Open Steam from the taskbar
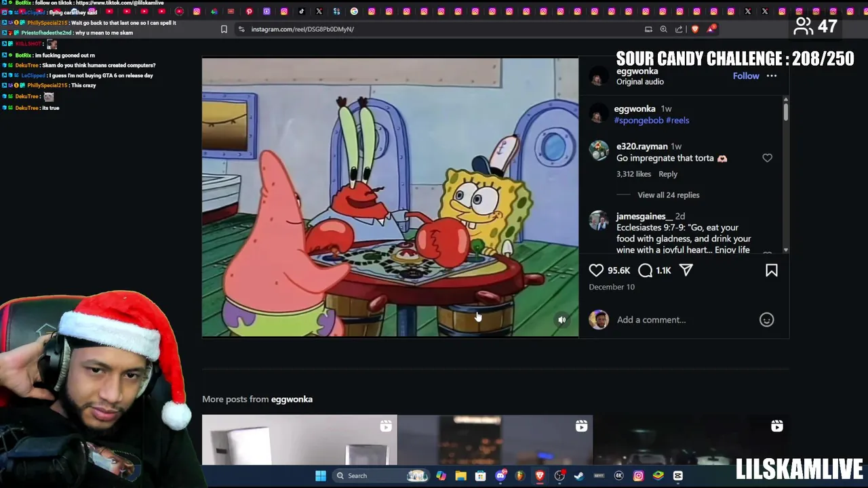The height and width of the screenshot is (488, 868). click(x=578, y=476)
